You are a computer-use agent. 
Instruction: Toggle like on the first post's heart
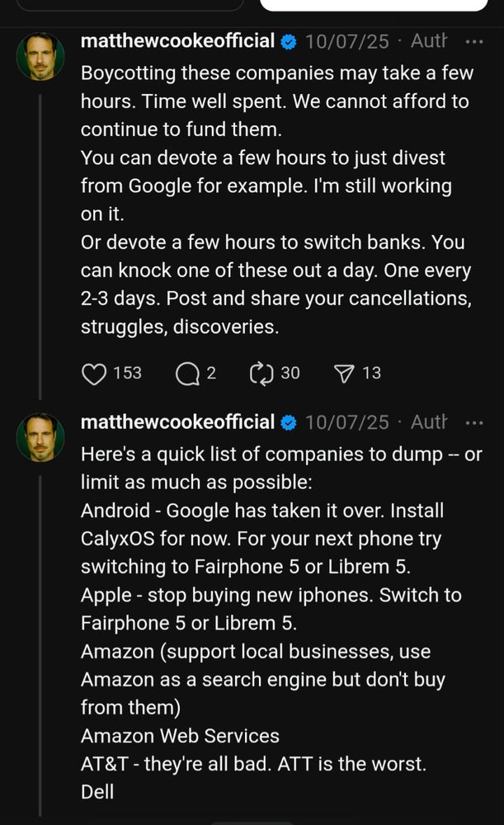point(93,374)
